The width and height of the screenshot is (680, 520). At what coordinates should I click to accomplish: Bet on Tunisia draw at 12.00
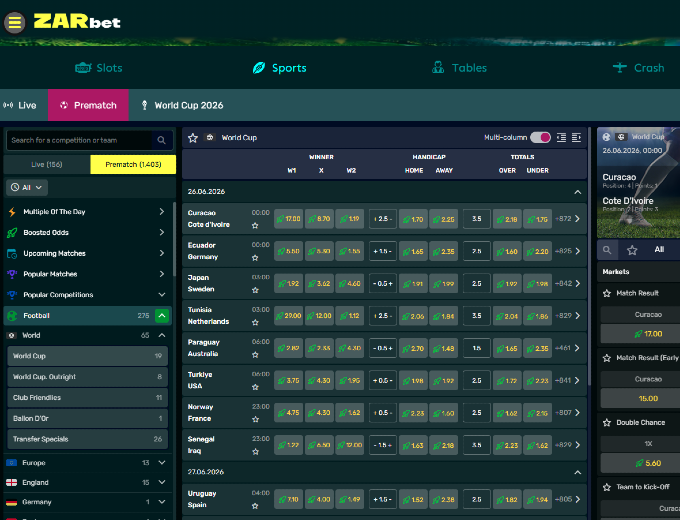(x=319, y=316)
